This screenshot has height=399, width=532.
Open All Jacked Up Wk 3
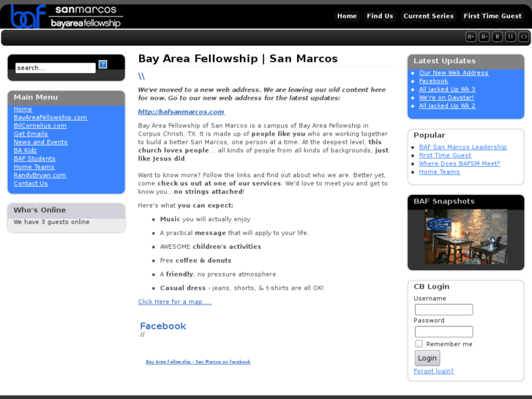447,89
